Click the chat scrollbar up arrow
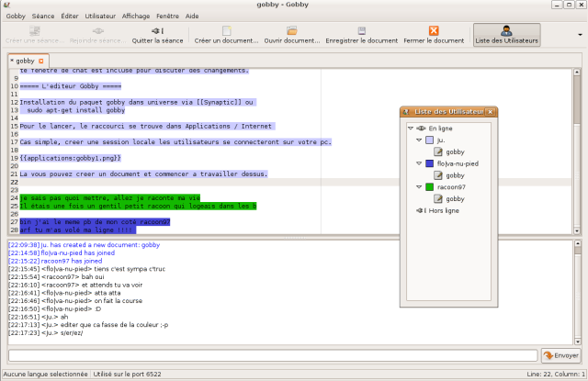Screen dimensions: 588x381 [578, 243]
